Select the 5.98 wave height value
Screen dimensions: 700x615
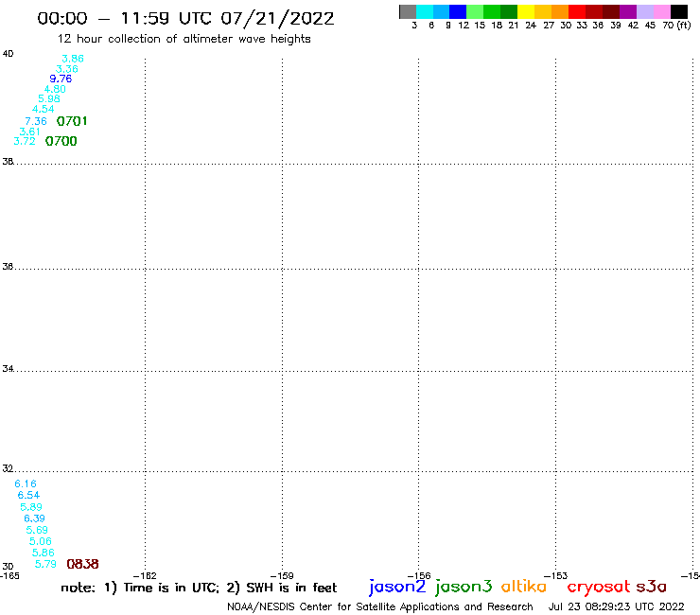(49, 98)
